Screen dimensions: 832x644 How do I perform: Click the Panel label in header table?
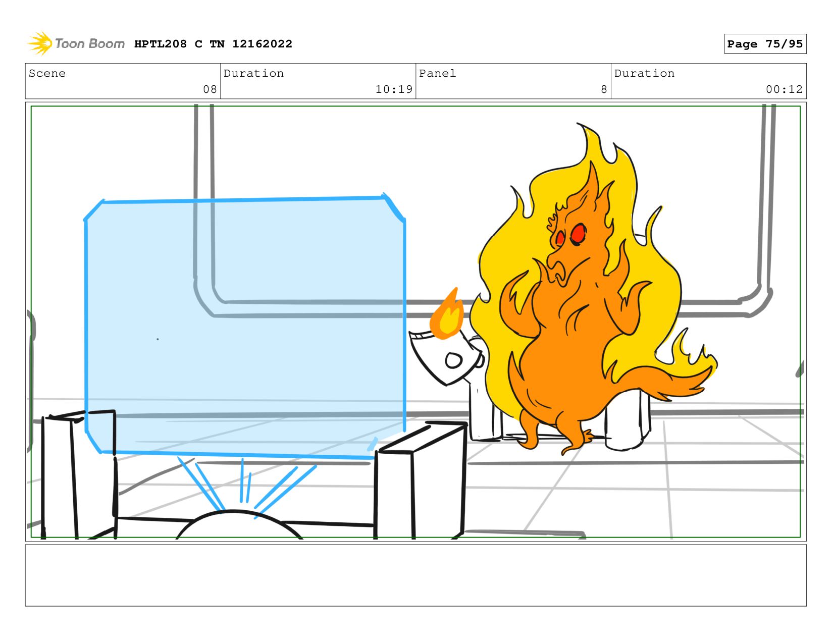[x=437, y=73]
